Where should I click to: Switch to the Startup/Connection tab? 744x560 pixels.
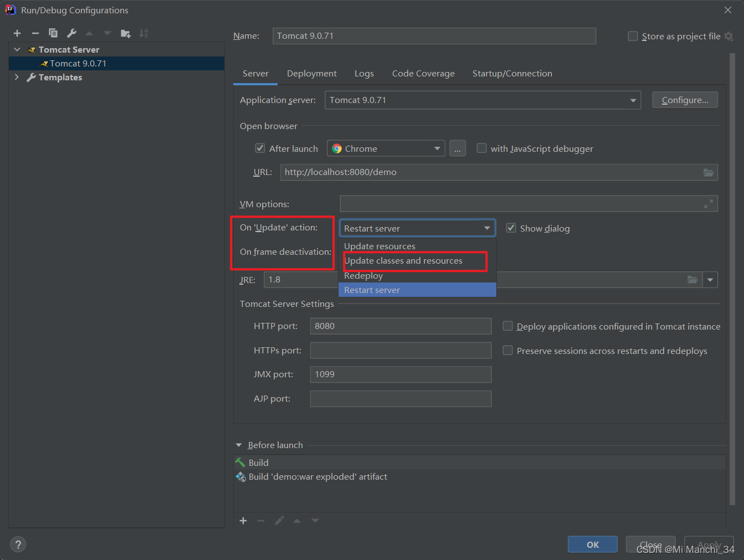point(512,73)
